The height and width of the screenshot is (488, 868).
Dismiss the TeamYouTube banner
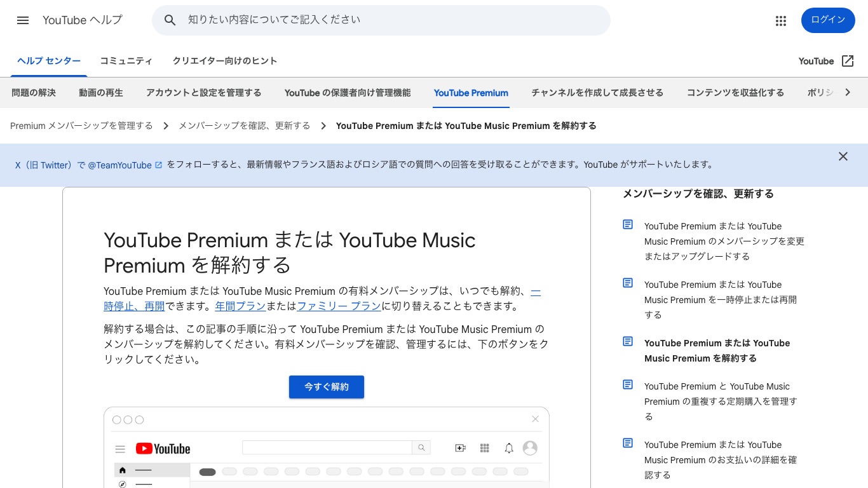[x=843, y=156]
